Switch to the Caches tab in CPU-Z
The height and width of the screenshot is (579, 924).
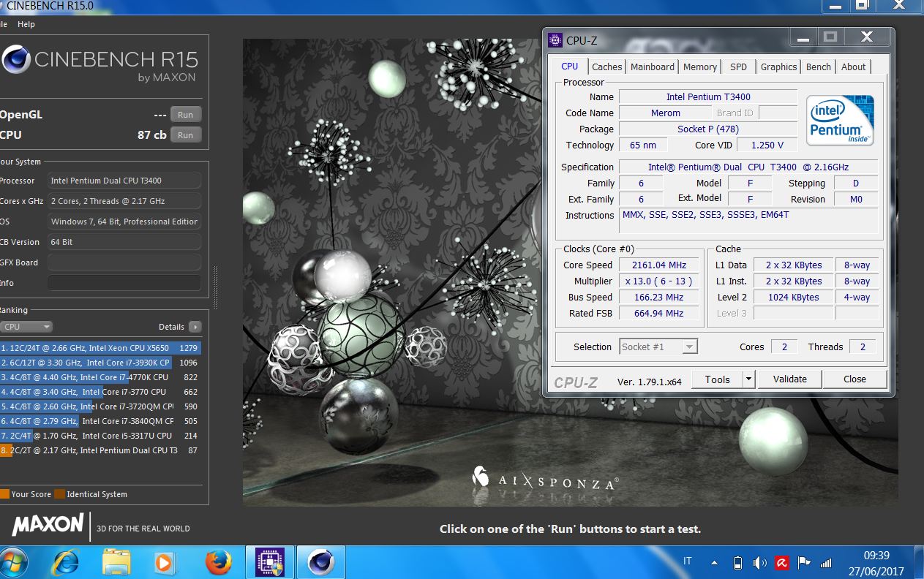click(x=606, y=67)
